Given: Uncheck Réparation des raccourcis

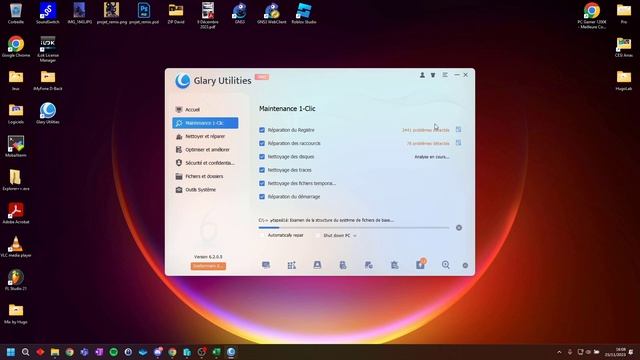Looking at the screenshot, I should 262,143.
